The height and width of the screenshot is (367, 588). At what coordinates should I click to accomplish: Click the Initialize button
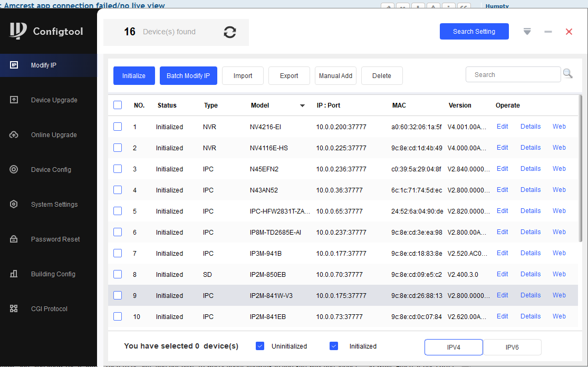[134, 76]
